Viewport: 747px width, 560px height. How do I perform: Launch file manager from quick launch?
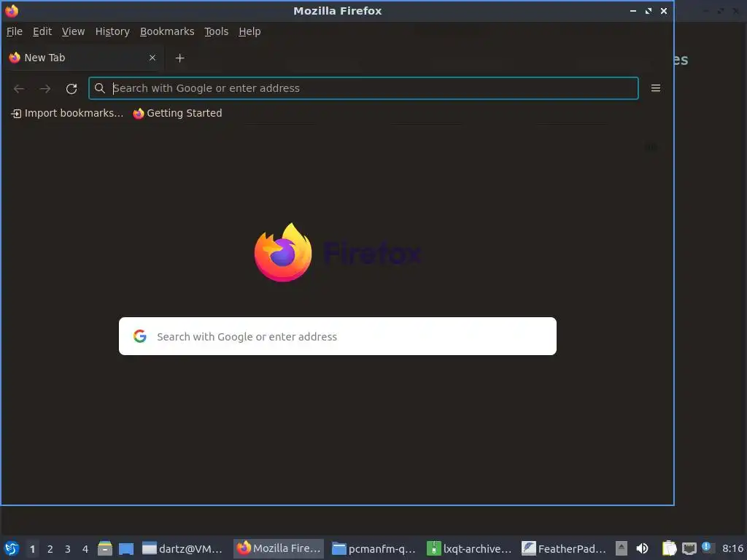(x=105, y=548)
